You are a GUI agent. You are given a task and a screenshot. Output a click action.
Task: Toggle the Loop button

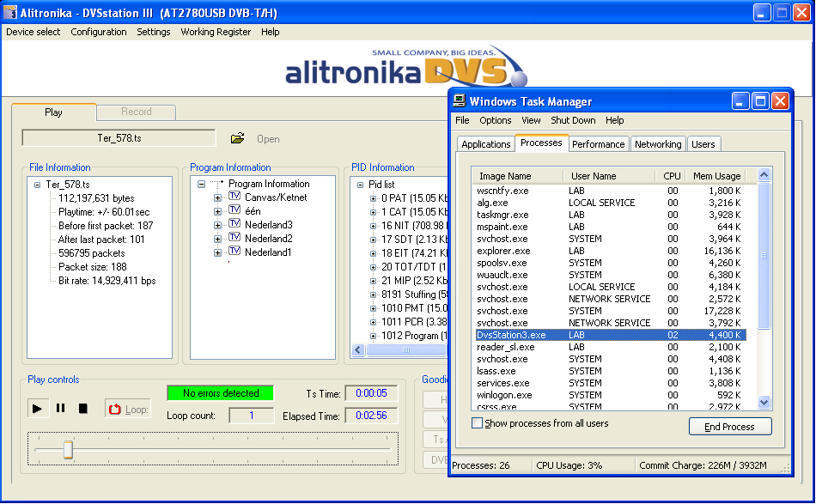[x=128, y=410]
